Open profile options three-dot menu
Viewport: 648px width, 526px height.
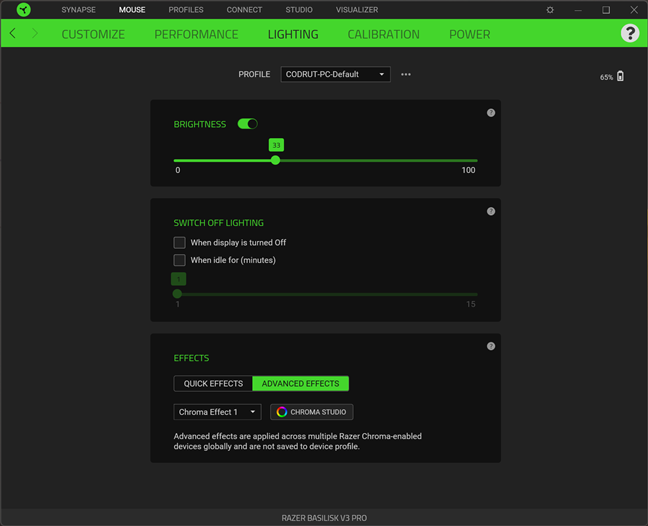click(x=406, y=74)
